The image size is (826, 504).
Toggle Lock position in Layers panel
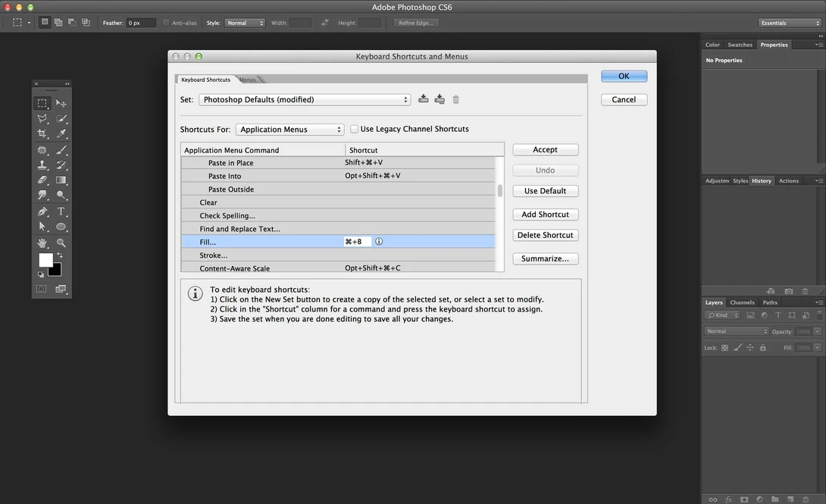click(750, 348)
